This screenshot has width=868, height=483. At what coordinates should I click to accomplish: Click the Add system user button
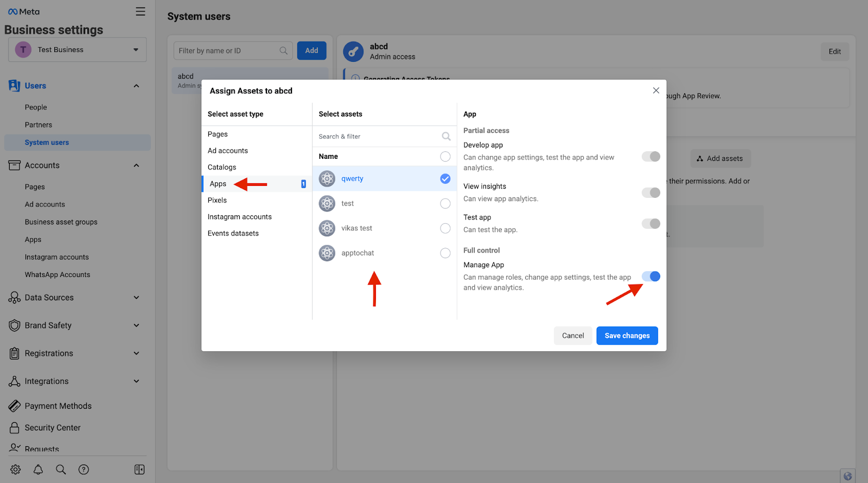312,50
